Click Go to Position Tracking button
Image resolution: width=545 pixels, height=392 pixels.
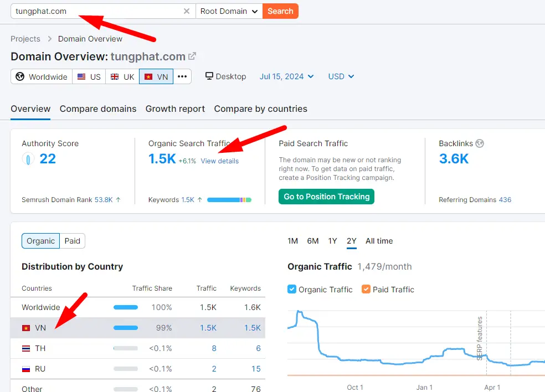(326, 197)
